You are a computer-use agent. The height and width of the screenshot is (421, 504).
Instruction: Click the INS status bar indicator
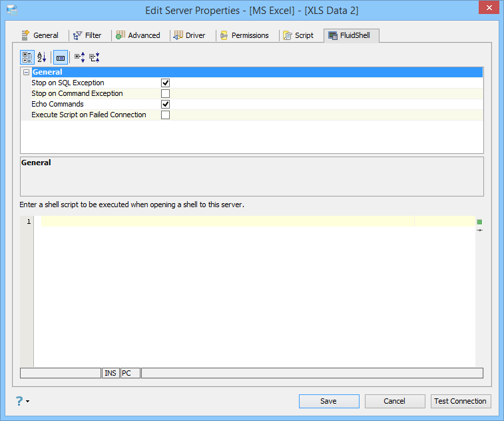[111, 373]
